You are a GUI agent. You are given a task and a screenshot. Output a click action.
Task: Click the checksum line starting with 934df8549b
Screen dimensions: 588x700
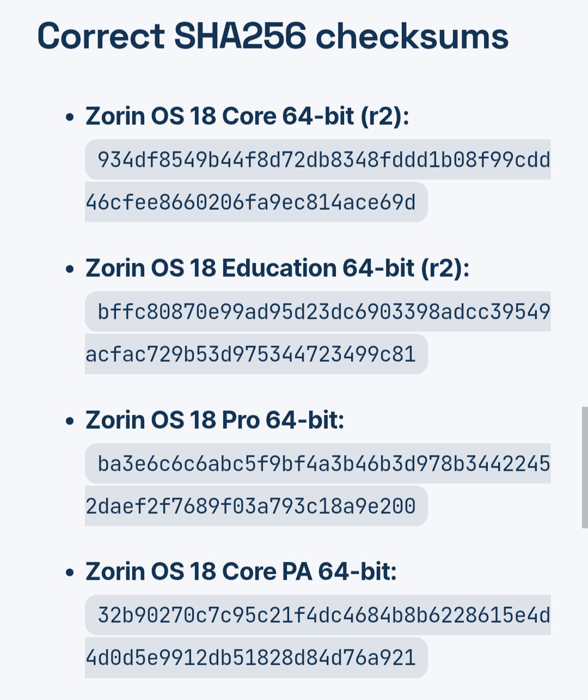pyautogui.click(x=323, y=160)
